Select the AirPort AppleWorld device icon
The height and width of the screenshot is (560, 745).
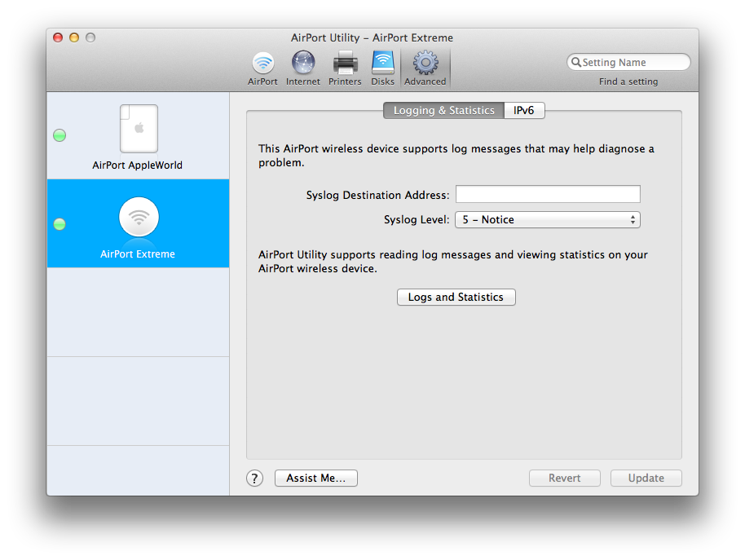pos(139,129)
